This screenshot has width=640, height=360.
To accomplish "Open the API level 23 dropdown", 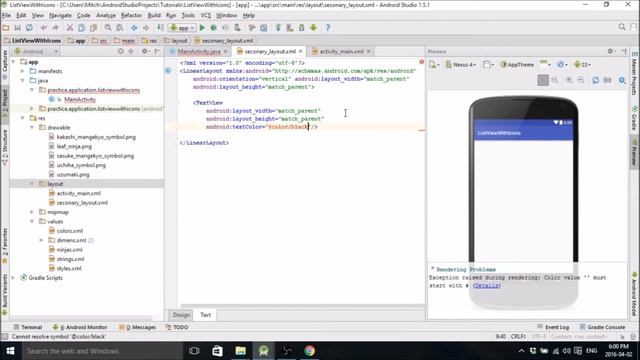I will [582, 64].
